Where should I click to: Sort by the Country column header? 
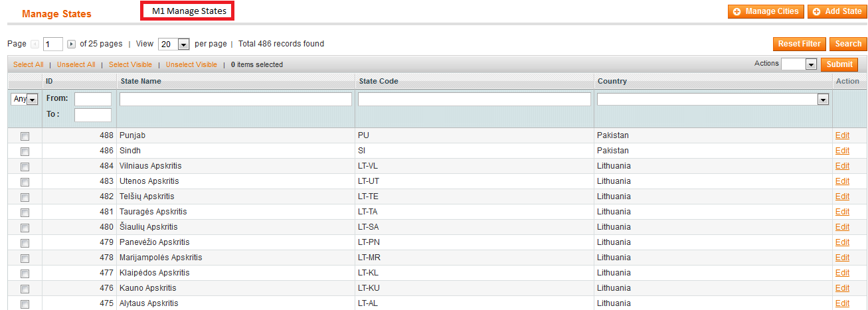coord(612,82)
